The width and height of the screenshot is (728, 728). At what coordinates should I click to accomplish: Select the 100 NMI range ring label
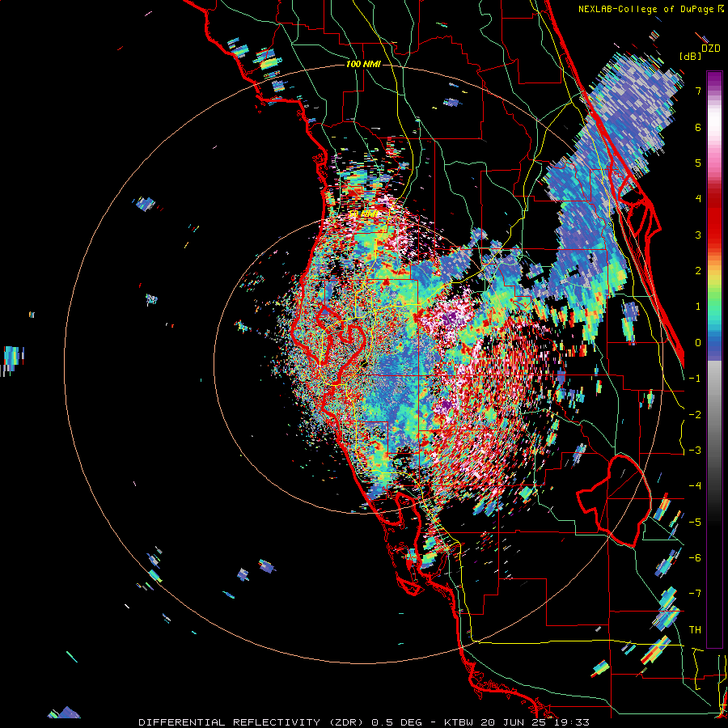tap(363, 64)
